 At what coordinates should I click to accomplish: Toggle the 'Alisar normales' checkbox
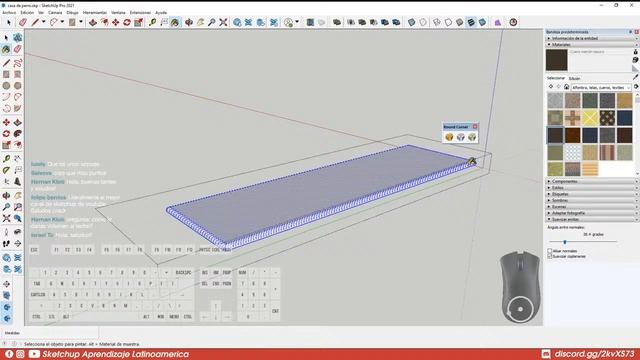[550, 251]
